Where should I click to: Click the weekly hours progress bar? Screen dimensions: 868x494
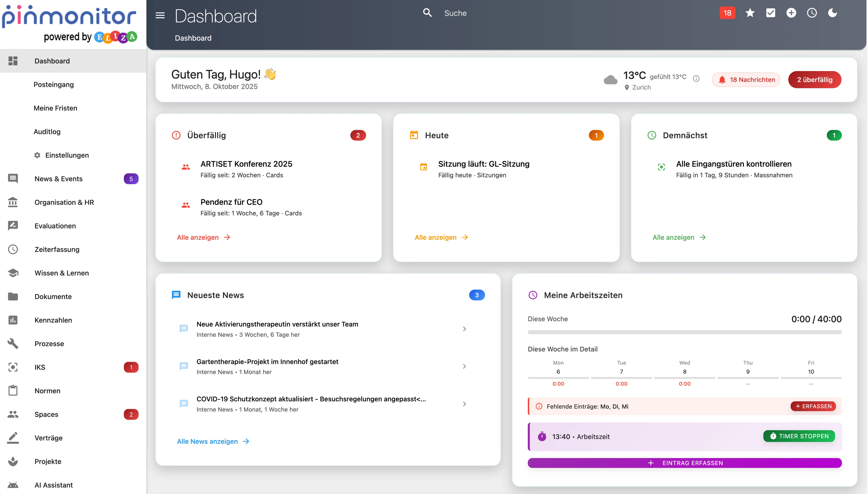click(684, 332)
